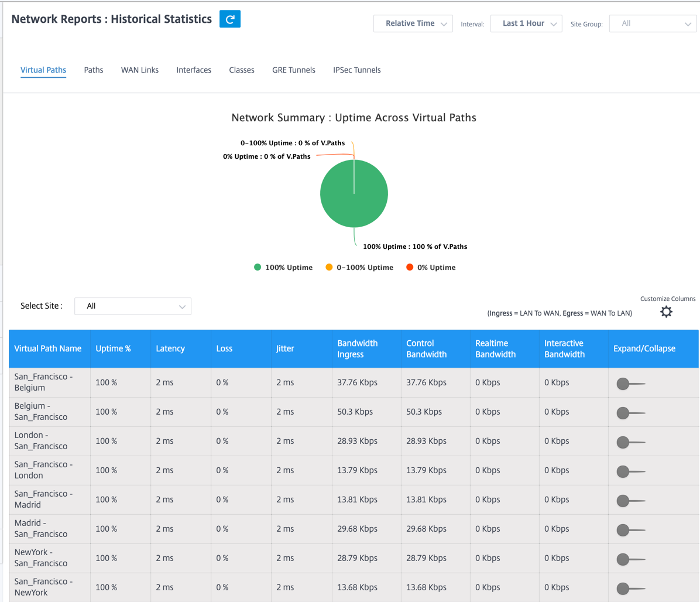Click the Jitter column header
700x602 pixels.
pos(301,349)
